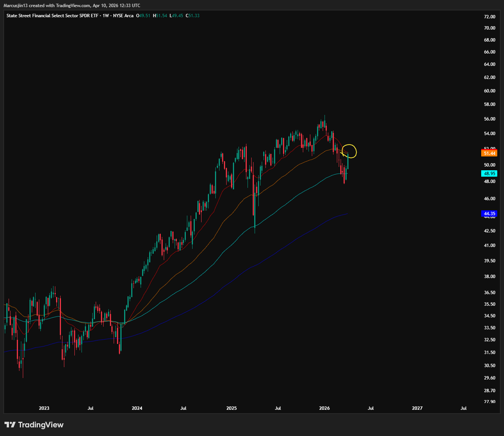Click the 2024 label on time axis
The image size is (504, 436).
click(137, 408)
